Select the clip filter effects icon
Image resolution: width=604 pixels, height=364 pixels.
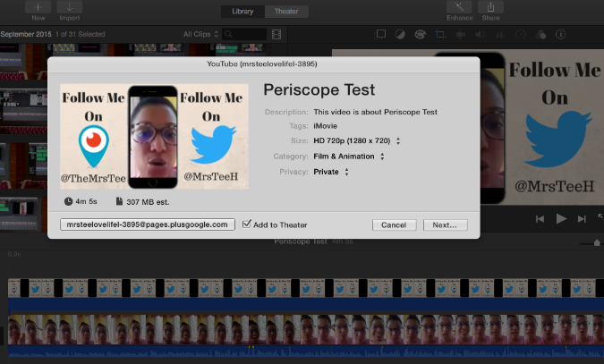tap(540, 35)
